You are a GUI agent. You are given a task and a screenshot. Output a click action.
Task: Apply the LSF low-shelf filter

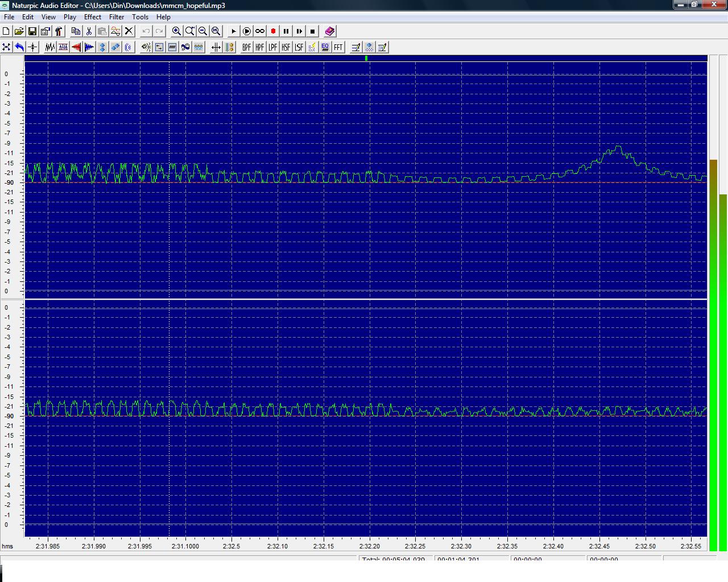click(x=299, y=47)
